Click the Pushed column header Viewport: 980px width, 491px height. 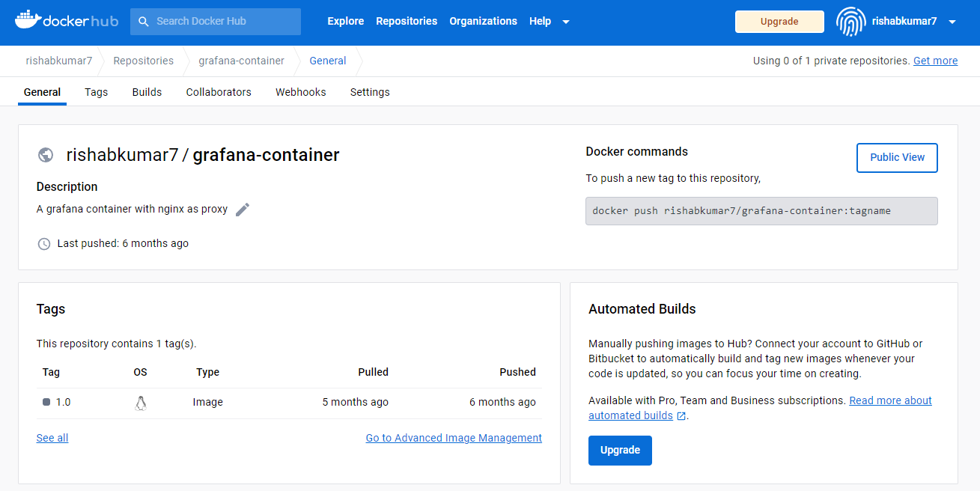(x=518, y=372)
